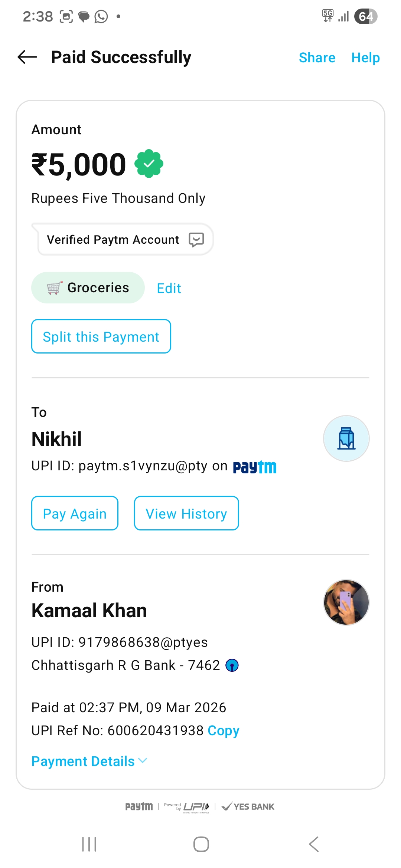This screenshot has height=868, width=401.
Task: Open Share option in header
Action: point(317,58)
